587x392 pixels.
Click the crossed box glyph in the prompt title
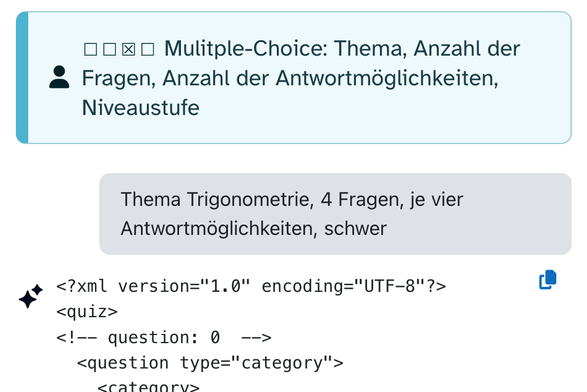128,49
